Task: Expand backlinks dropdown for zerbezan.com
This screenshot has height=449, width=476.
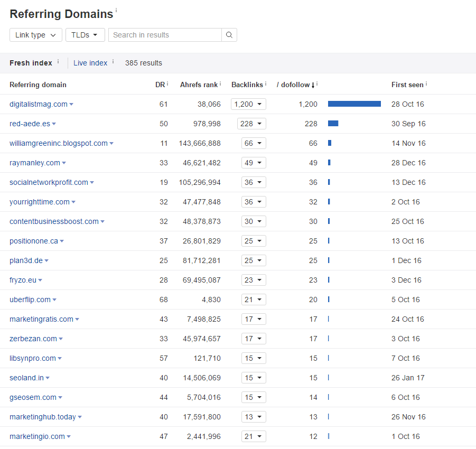Action: (254, 339)
